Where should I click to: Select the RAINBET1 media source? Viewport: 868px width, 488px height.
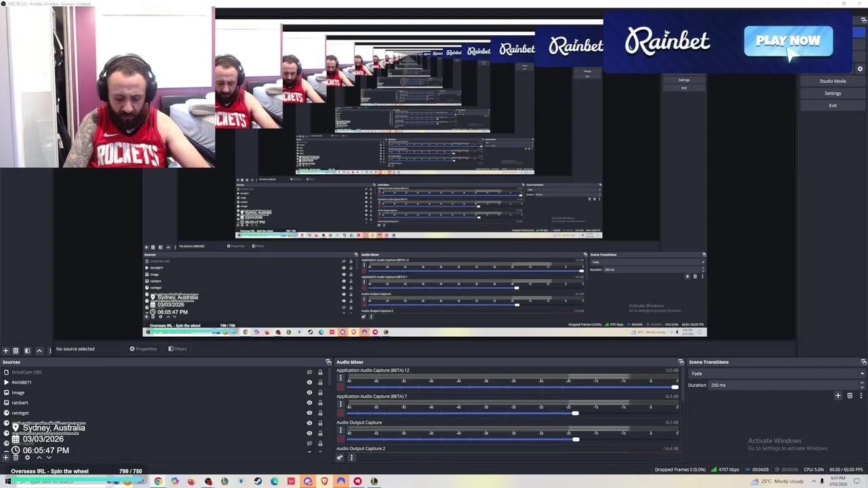point(154,382)
